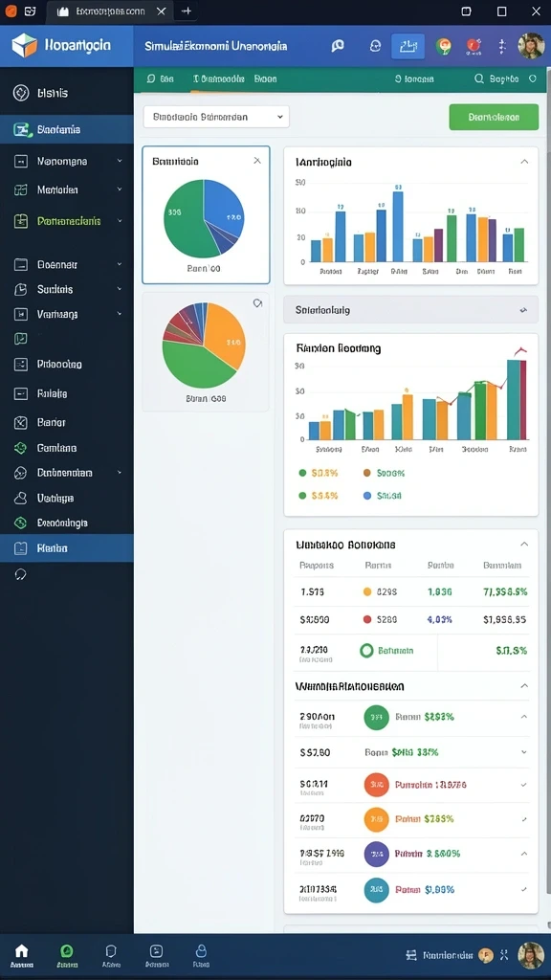Expand the S57.80 row chevron

(524, 752)
